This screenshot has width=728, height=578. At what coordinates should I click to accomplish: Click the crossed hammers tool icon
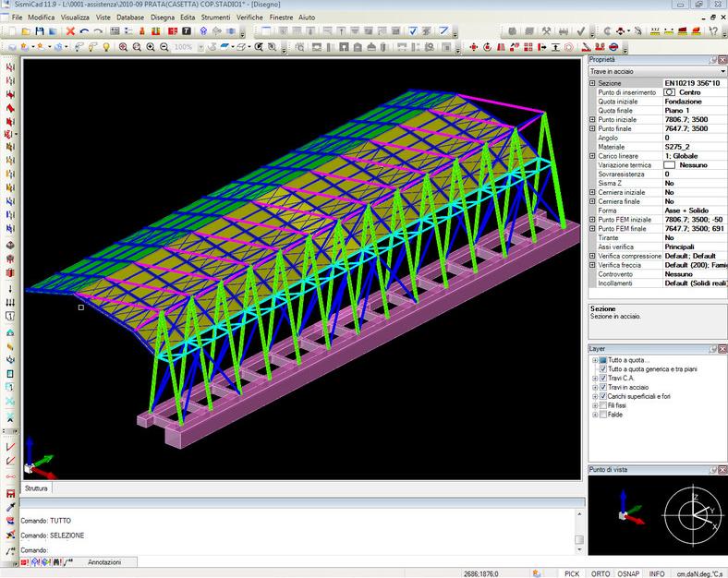click(x=547, y=31)
